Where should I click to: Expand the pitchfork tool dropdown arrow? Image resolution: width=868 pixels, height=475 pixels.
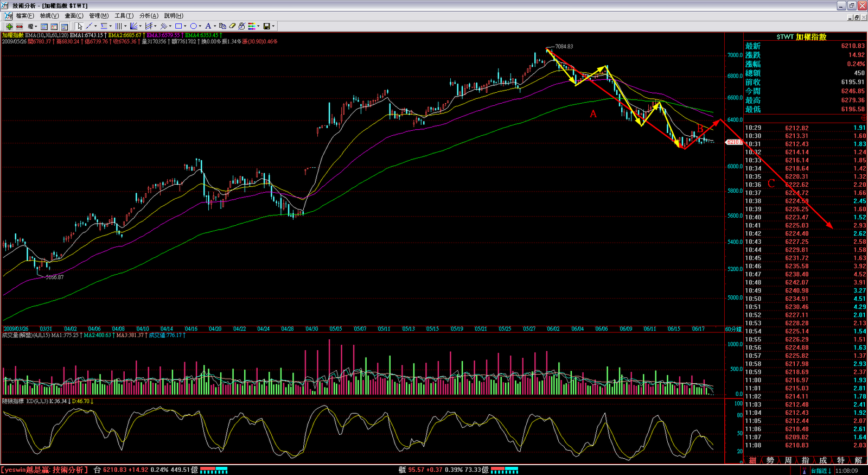(x=155, y=26)
